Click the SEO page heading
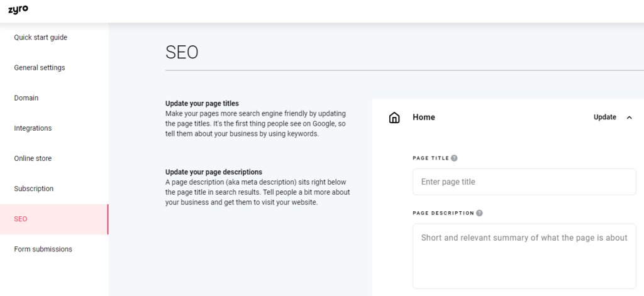644x296 pixels. click(182, 52)
